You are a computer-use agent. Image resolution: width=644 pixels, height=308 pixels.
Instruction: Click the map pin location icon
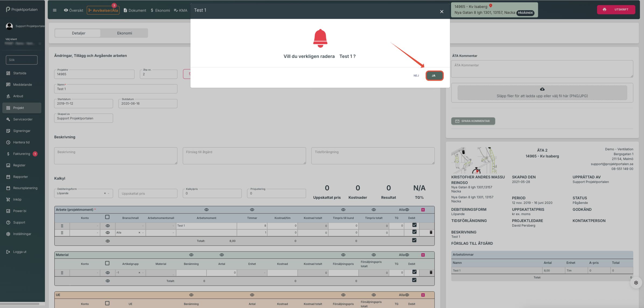point(491,6)
